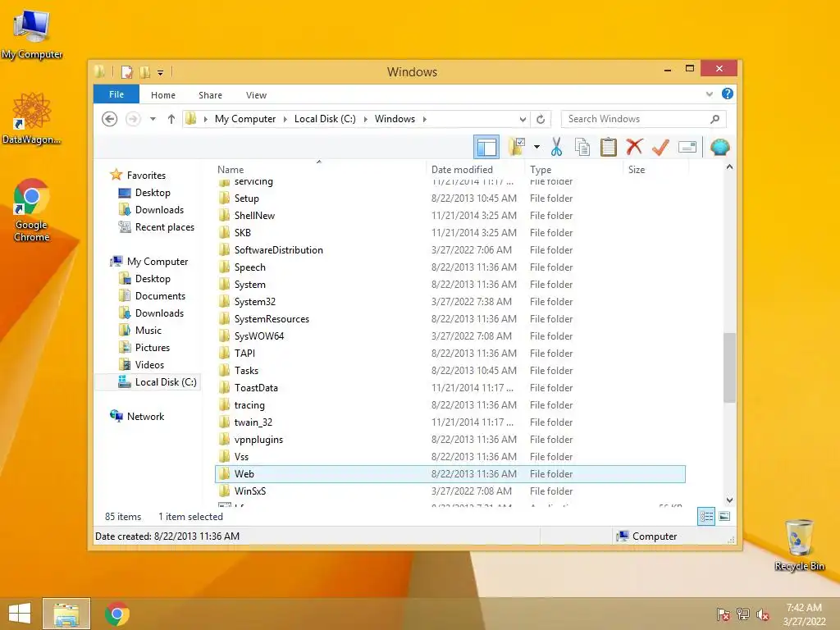Select the ShellNew folder

pos(450,216)
